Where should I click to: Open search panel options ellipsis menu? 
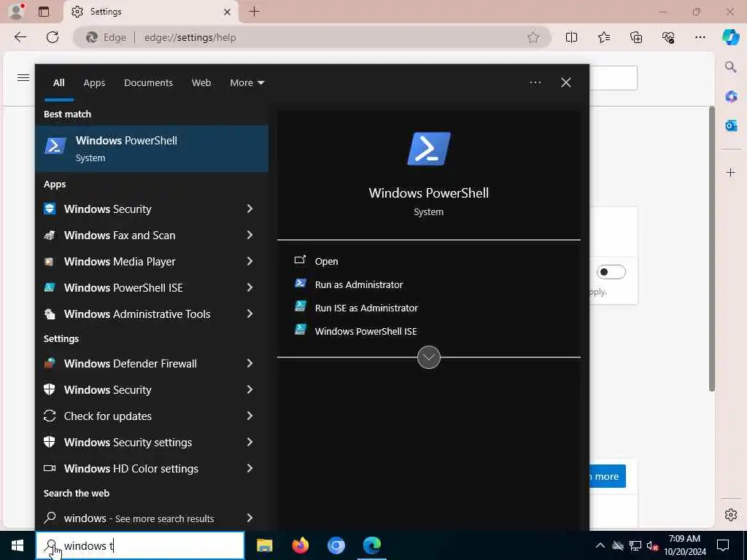535,83
